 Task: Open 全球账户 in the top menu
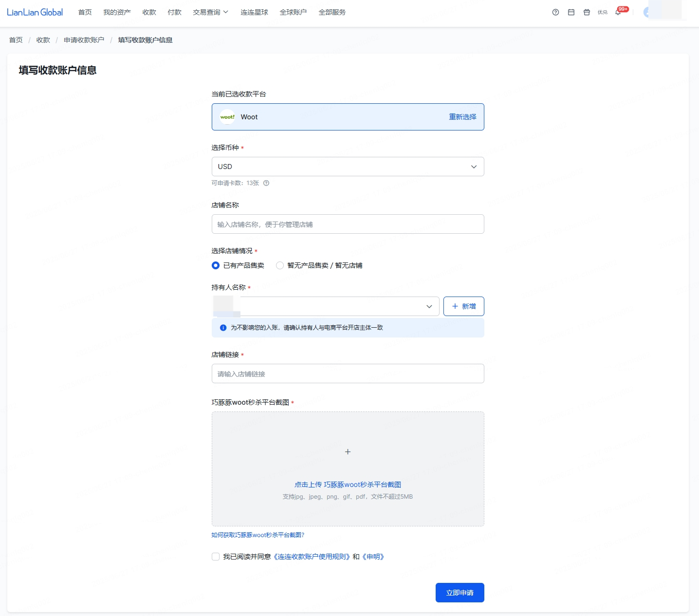293,12
